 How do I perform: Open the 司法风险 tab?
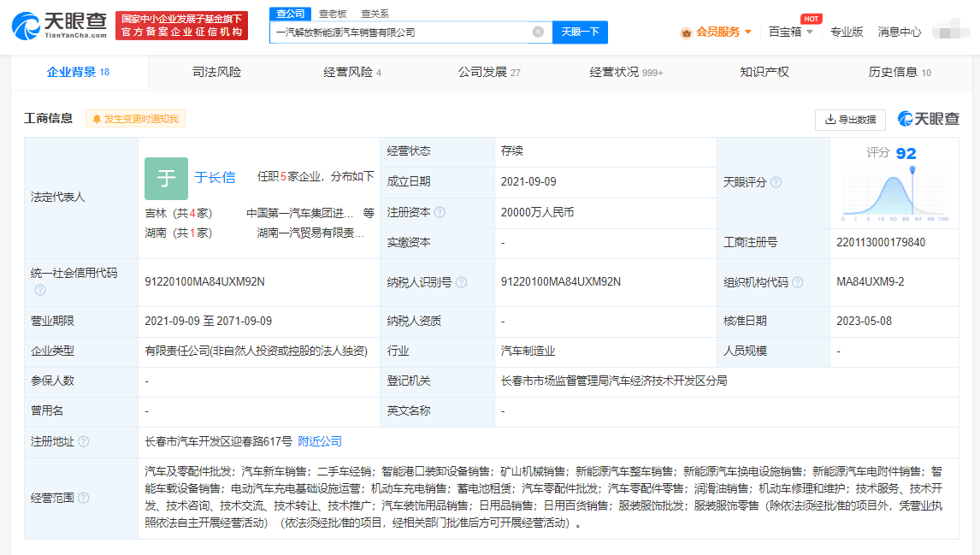pyautogui.click(x=216, y=73)
